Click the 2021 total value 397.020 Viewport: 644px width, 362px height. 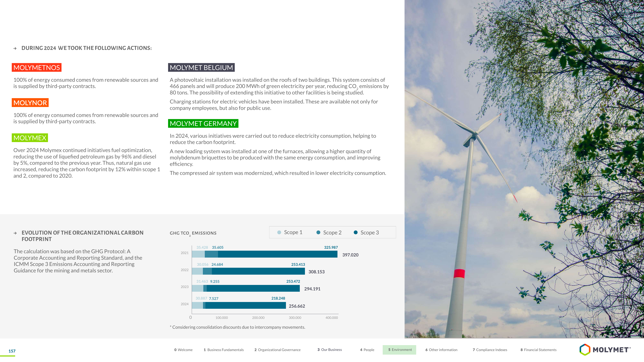[350, 255]
